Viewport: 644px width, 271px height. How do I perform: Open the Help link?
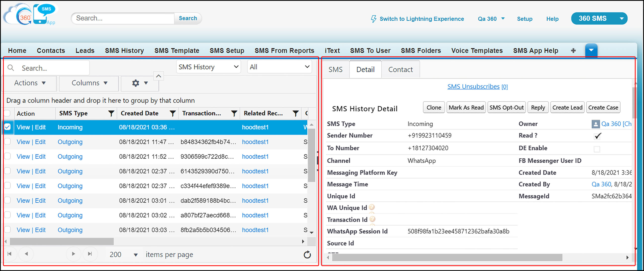[x=552, y=19]
